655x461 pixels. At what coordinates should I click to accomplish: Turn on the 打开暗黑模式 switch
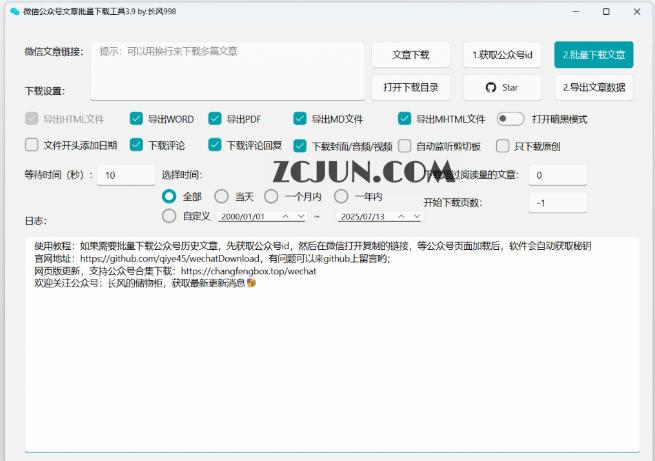tap(510, 119)
